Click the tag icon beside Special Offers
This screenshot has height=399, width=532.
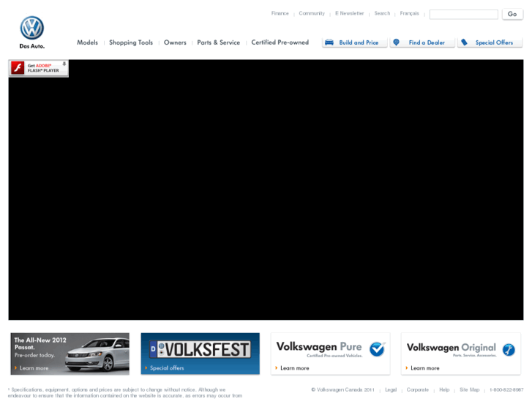(x=464, y=42)
